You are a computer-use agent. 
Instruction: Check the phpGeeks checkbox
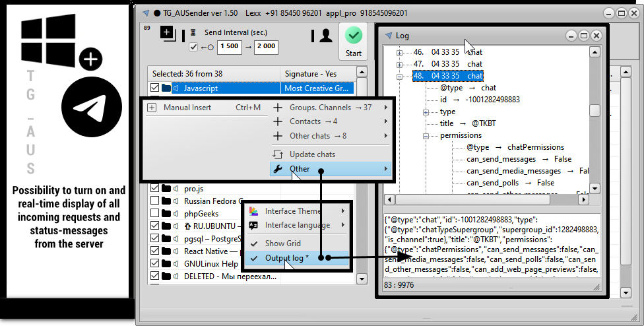pyautogui.click(x=154, y=213)
